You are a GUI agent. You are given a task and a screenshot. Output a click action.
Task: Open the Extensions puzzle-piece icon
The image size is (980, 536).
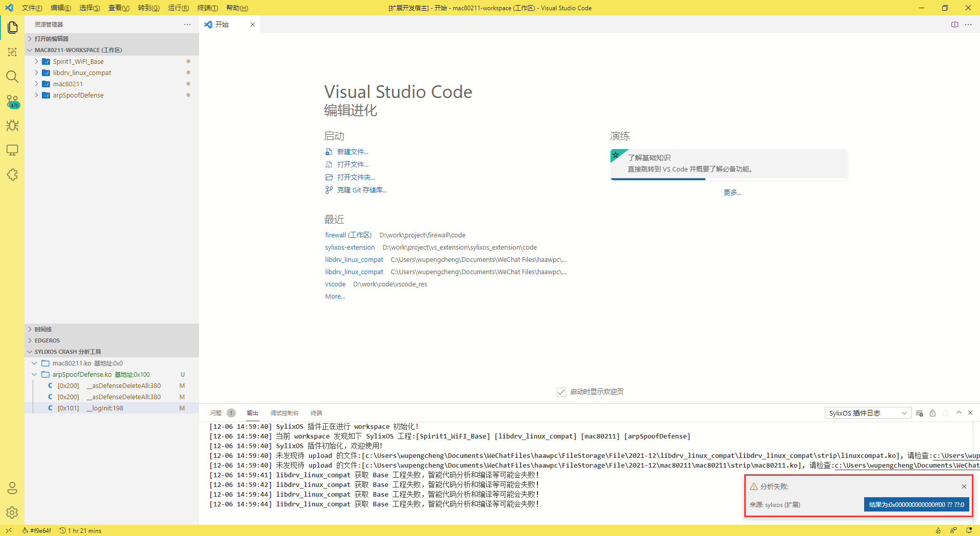(12, 175)
